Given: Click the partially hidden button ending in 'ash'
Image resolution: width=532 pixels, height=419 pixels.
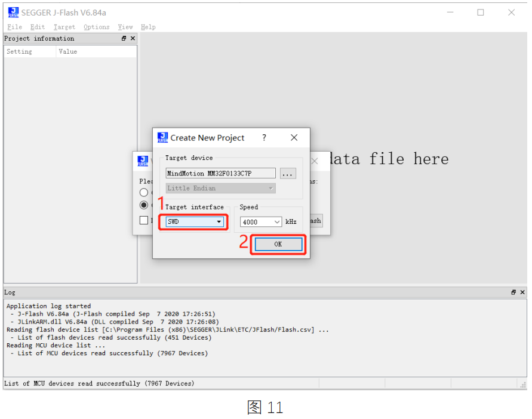Looking at the screenshot, I should (x=315, y=220).
